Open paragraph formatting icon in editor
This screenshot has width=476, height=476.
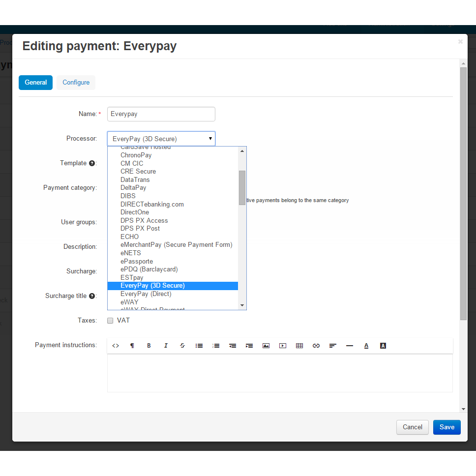(132, 346)
